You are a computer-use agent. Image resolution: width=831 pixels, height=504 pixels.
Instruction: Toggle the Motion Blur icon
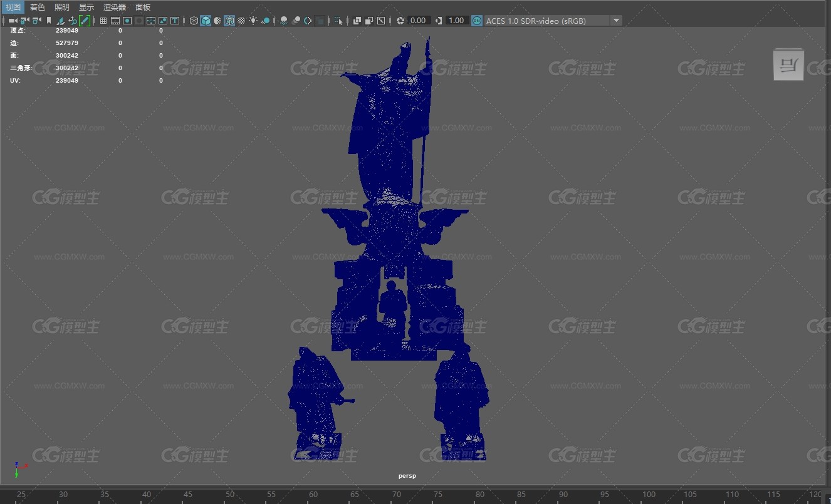point(296,21)
